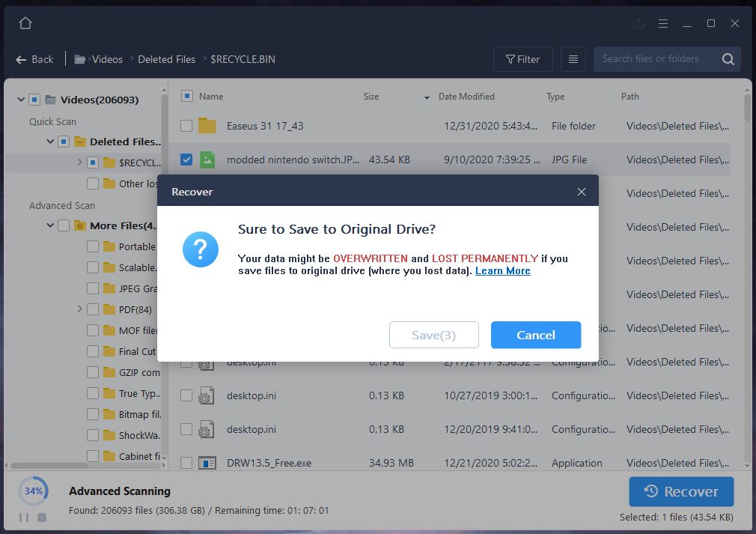Tick the DRW13.5_Free.exe checkbox
Image resolution: width=756 pixels, height=534 pixels.
(186, 463)
